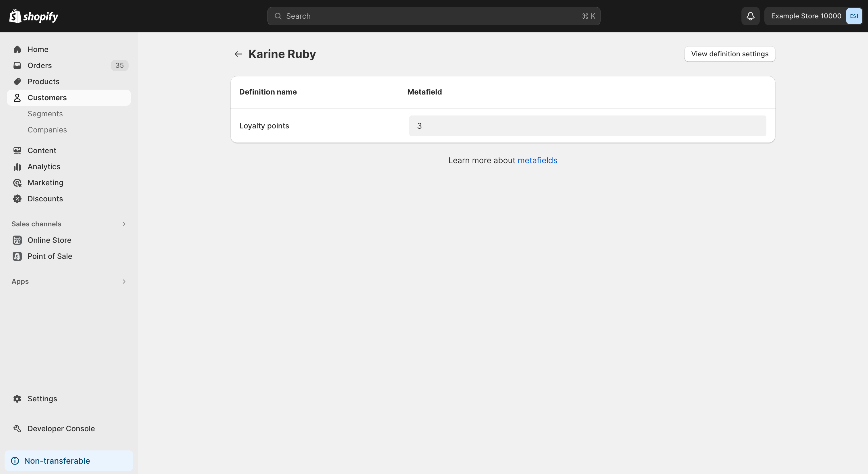Screen dimensions: 868x474
Task: Click the Products tag icon
Action: (x=17, y=82)
